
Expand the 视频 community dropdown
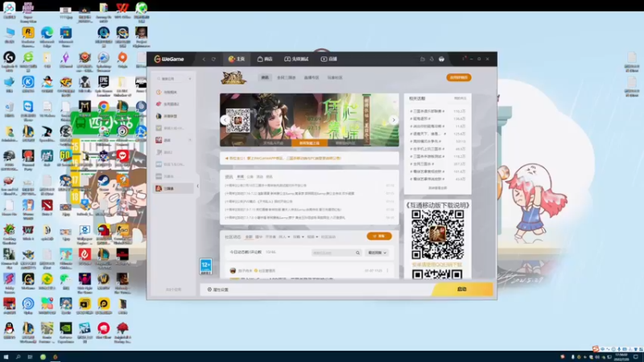[312, 237]
